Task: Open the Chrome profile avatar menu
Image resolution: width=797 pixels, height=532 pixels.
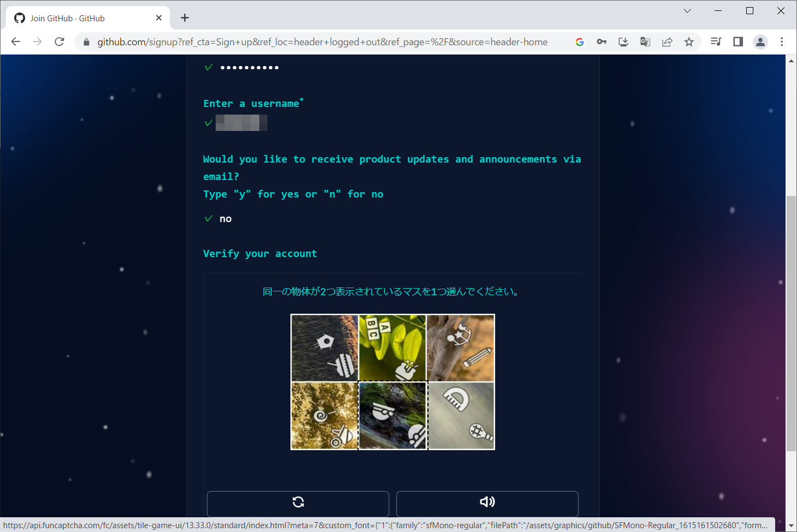Action: 760,42
